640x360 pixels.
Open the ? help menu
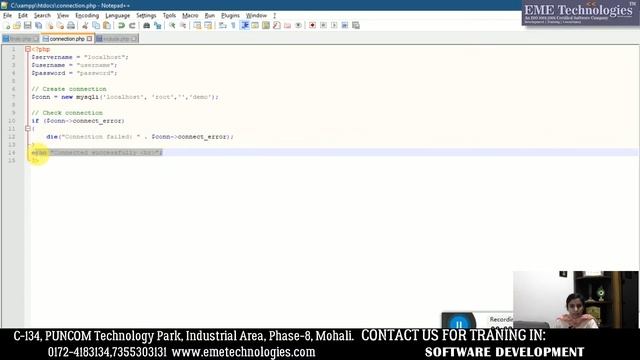pyautogui.click(x=274, y=16)
